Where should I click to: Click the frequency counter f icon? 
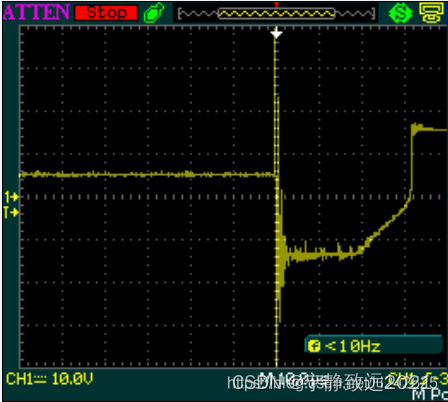[x=314, y=346]
